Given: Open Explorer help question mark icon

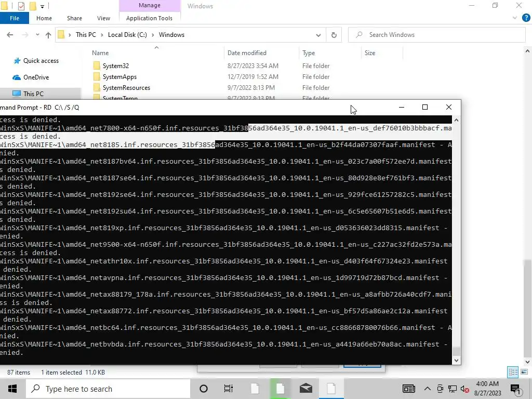Looking at the screenshot, I should (526, 18).
